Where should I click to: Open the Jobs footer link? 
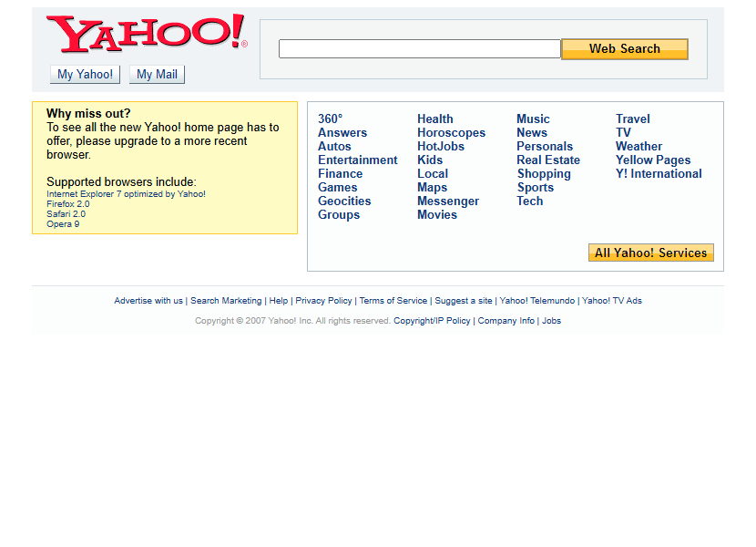[x=552, y=321]
